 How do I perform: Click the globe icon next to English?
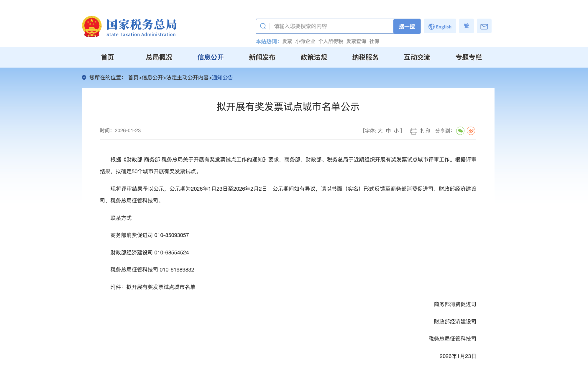(431, 26)
